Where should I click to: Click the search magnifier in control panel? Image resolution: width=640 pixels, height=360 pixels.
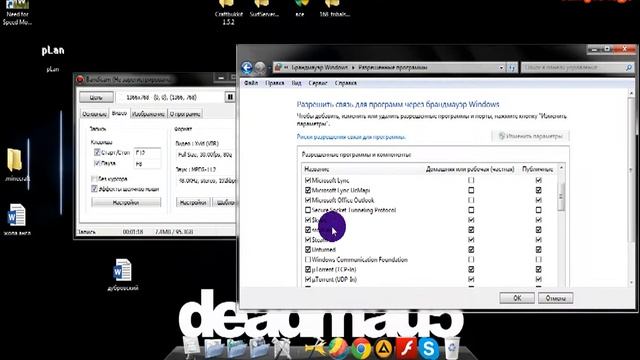pyautogui.click(x=629, y=68)
